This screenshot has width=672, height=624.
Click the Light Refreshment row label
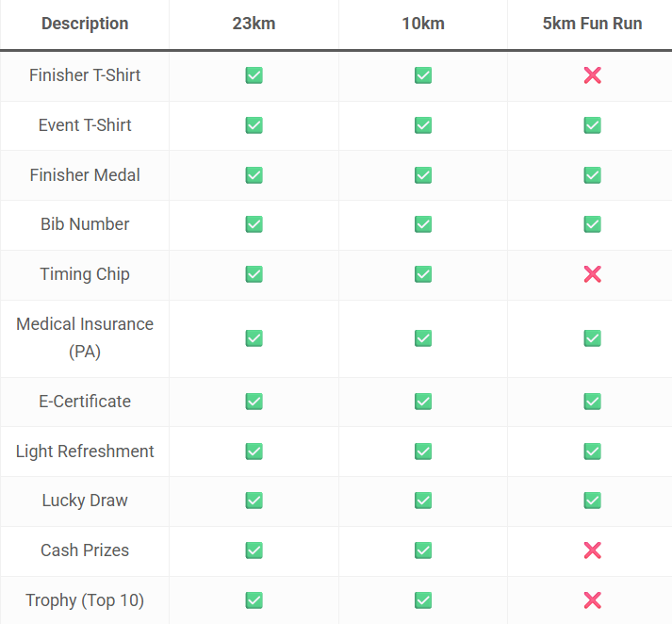coord(85,452)
